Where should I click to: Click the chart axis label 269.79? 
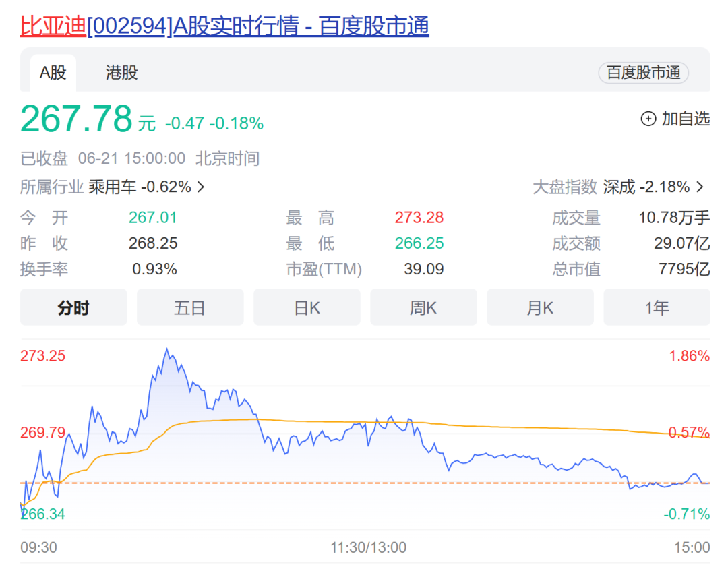pyautogui.click(x=42, y=433)
